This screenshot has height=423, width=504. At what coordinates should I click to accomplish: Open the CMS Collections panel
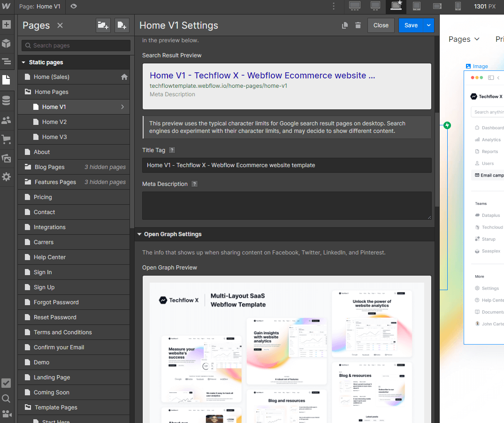coord(7,100)
